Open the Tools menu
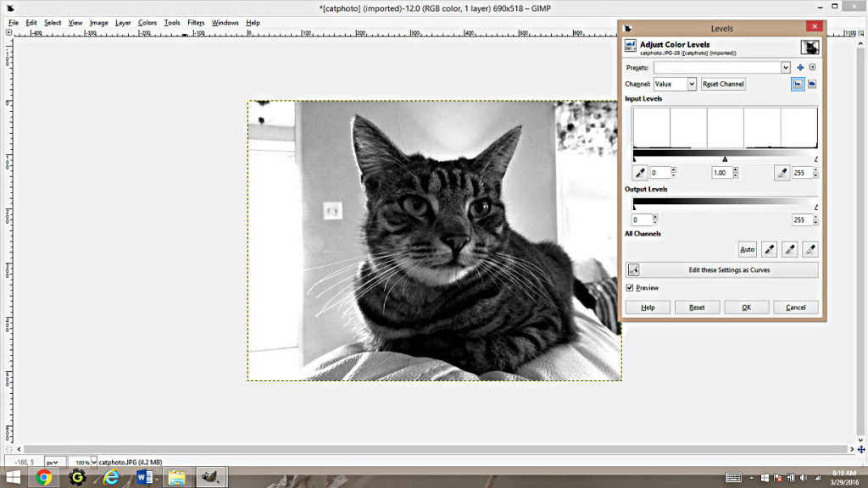Image resolution: width=868 pixels, height=488 pixels. (x=171, y=23)
